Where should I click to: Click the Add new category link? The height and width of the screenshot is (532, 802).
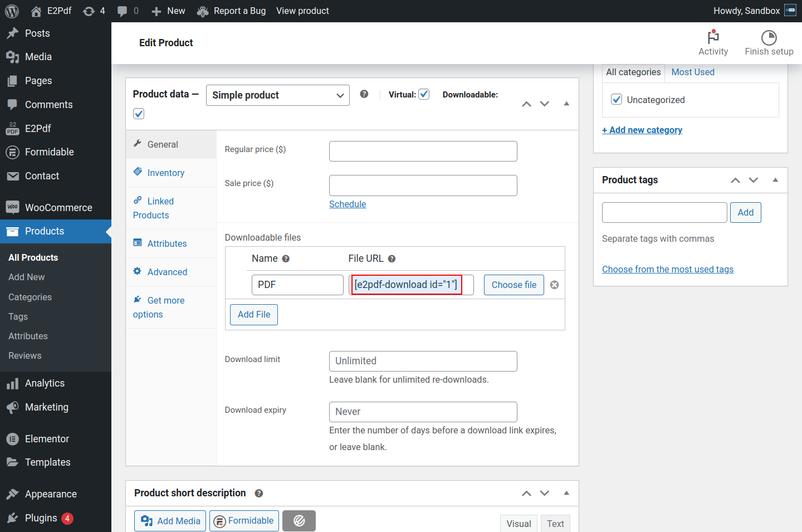(642, 130)
